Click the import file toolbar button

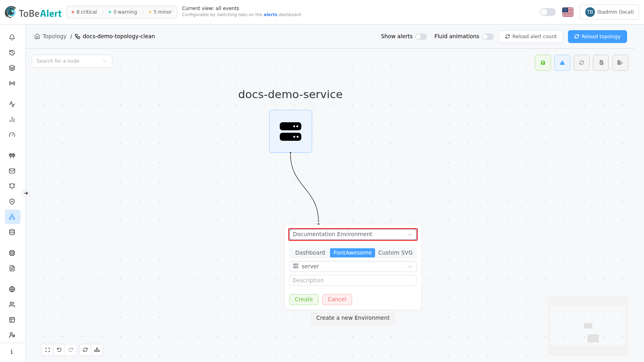(601, 63)
